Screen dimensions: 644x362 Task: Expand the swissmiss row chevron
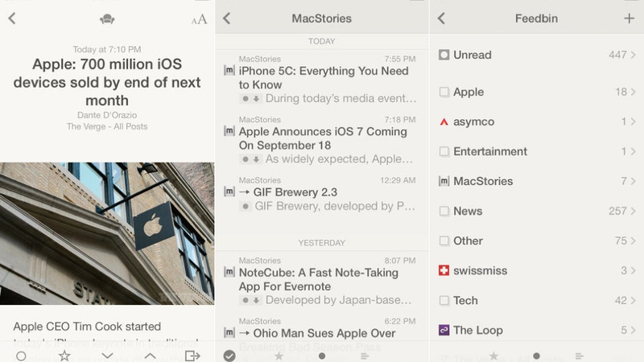[633, 270]
